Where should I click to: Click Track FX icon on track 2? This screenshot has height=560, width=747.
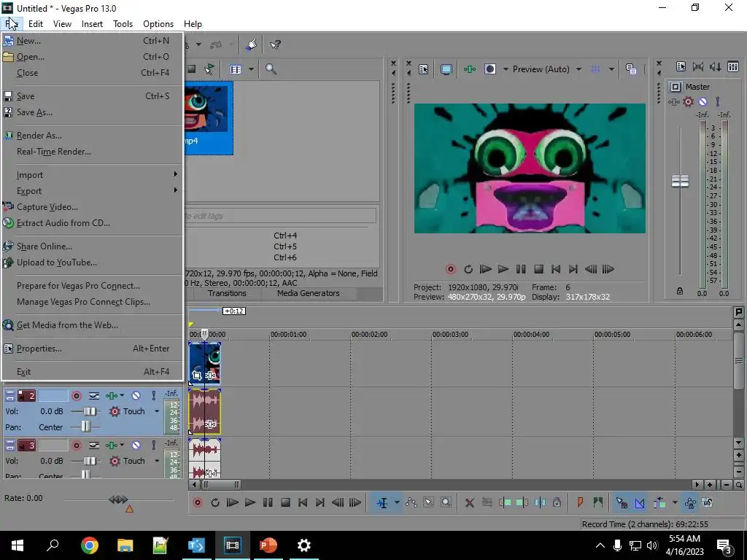[x=112, y=396]
